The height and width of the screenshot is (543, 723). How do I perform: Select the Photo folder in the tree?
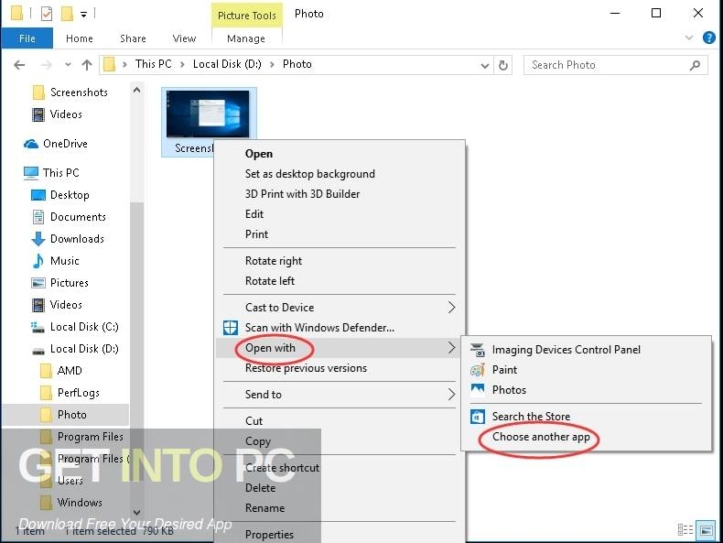coord(65,415)
